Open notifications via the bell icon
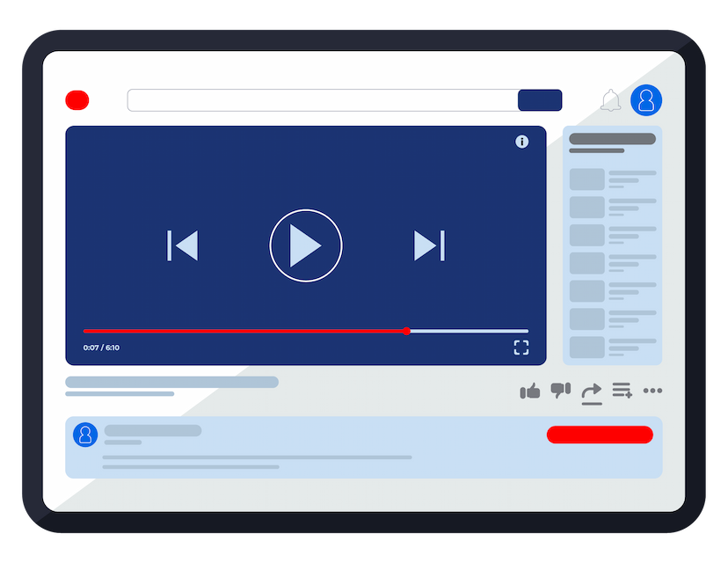The image size is (728, 563). (610, 100)
